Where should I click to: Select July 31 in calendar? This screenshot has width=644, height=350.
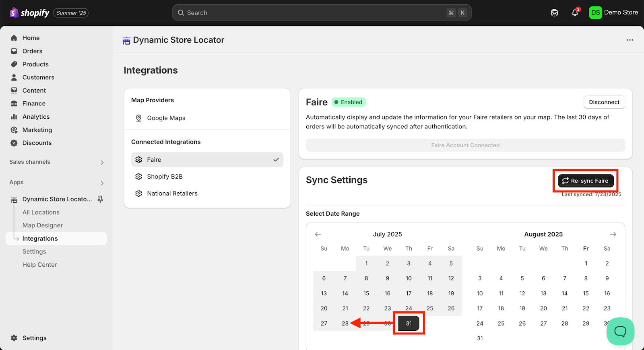point(409,323)
